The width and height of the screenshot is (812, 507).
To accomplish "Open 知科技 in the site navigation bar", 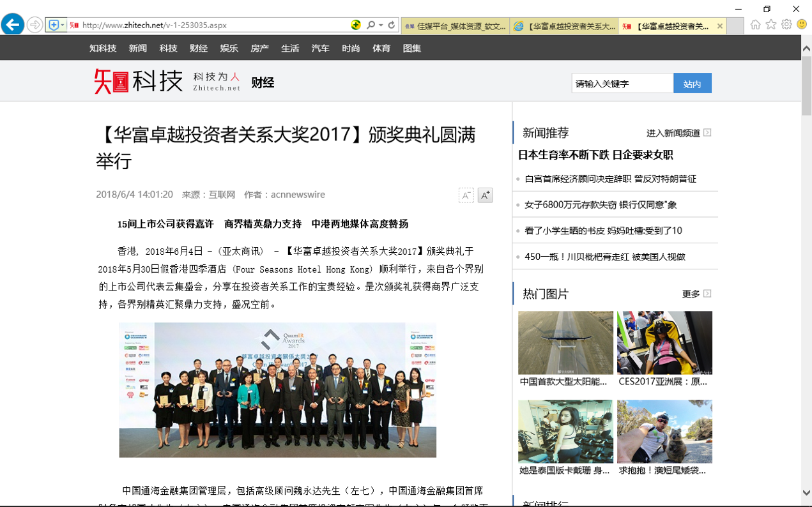I will pyautogui.click(x=103, y=48).
